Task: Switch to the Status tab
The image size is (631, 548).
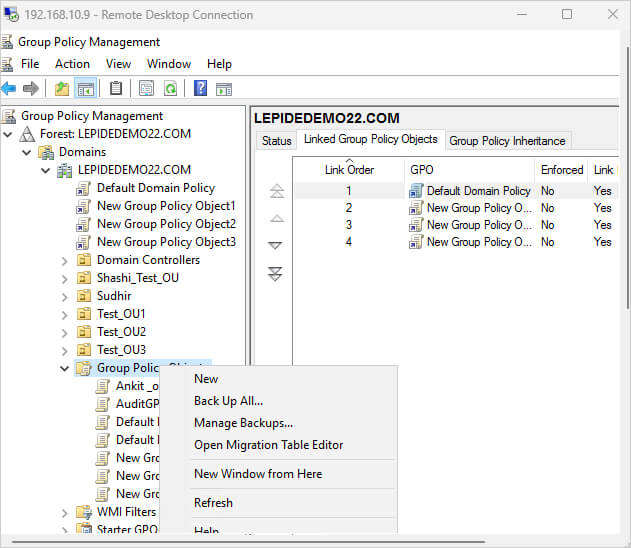Action: (276, 141)
